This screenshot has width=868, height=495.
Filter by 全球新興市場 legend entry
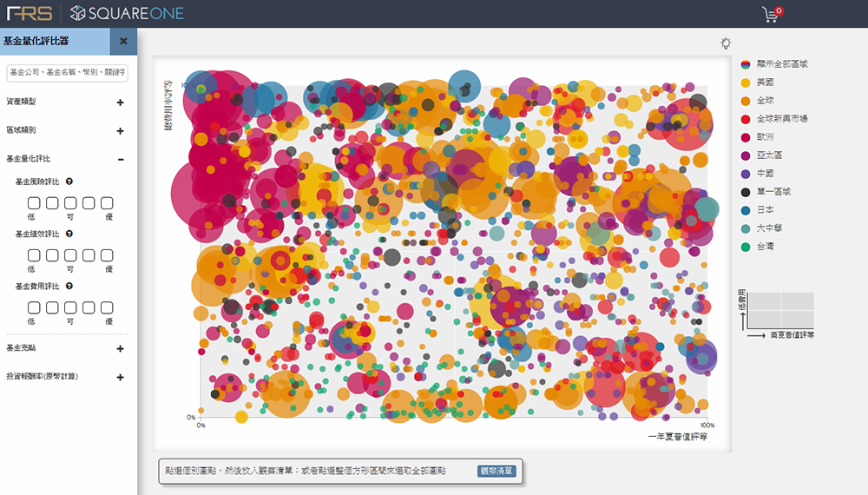point(774,119)
